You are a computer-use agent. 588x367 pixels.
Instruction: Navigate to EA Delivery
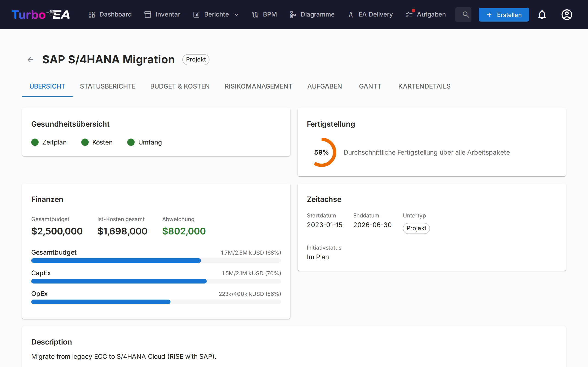click(x=370, y=14)
